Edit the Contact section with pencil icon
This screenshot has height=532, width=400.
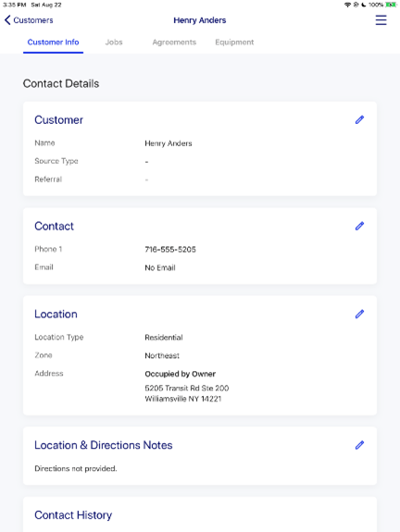359,226
